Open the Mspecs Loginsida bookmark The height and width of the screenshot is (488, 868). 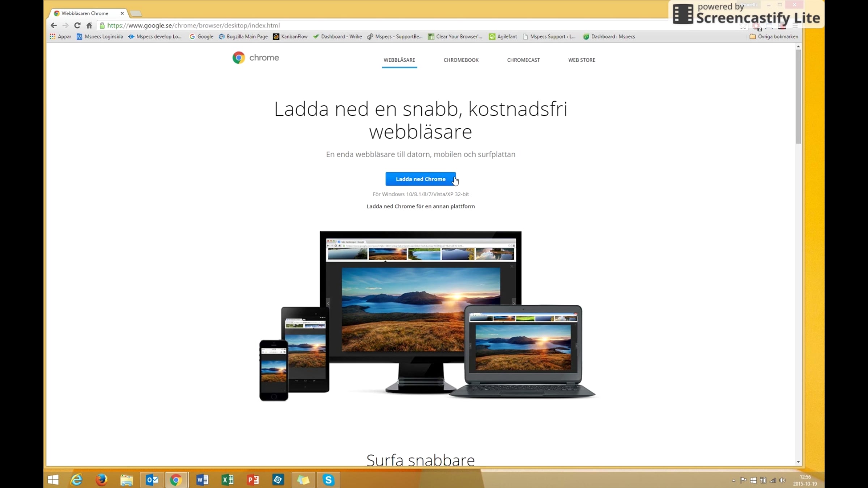click(x=100, y=37)
